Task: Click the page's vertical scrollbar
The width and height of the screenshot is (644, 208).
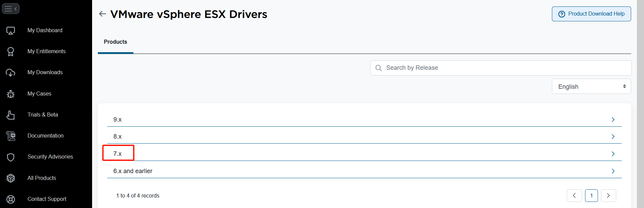Action: click(640, 104)
